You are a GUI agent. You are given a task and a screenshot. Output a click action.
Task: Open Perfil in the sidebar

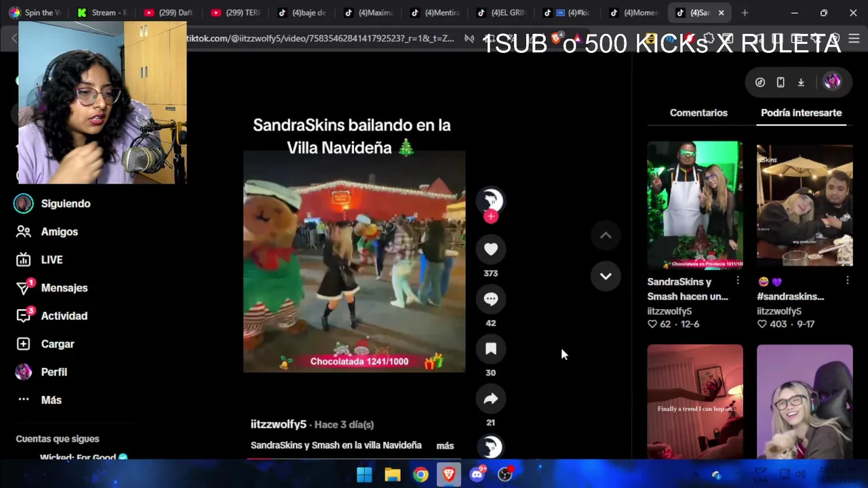42,372
